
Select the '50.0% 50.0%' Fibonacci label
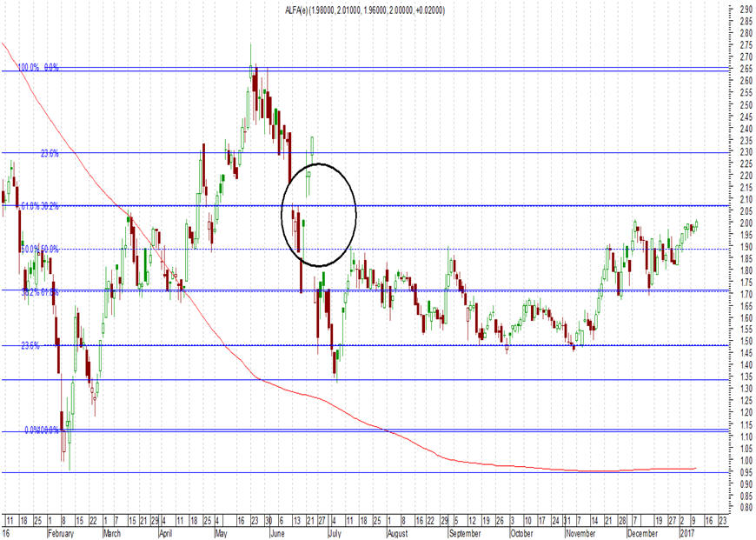pos(39,249)
